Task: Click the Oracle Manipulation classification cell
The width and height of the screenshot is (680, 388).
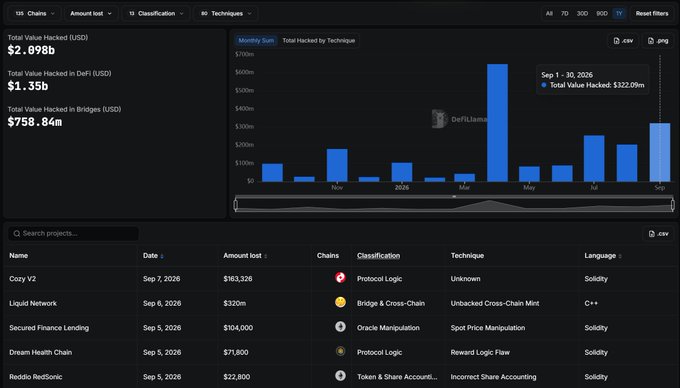Action: (x=388, y=328)
